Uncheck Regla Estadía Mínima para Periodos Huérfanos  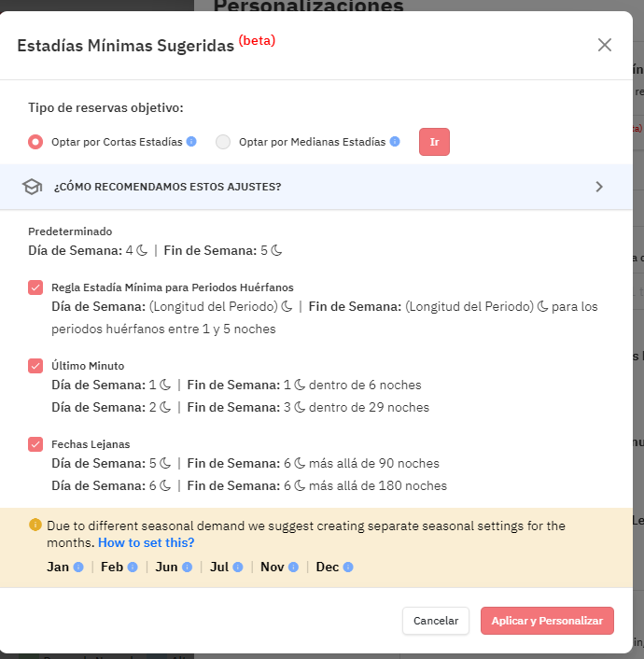click(x=35, y=287)
